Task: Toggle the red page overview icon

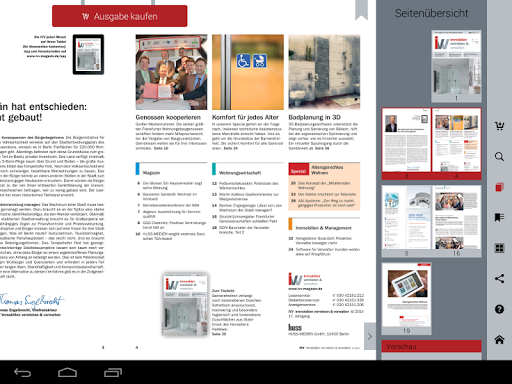Action: pyautogui.click(x=499, y=187)
